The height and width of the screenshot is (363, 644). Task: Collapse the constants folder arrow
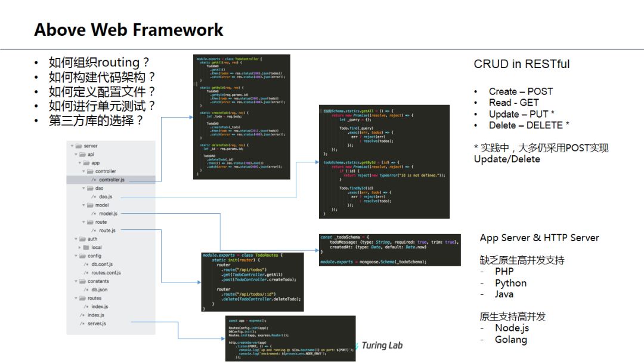76,281
